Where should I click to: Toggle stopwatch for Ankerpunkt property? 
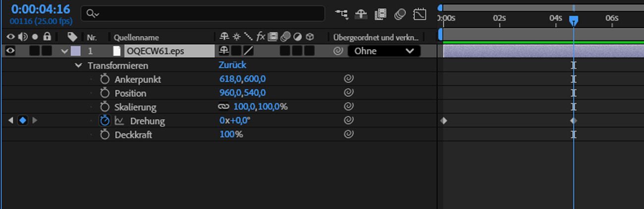[x=104, y=79]
